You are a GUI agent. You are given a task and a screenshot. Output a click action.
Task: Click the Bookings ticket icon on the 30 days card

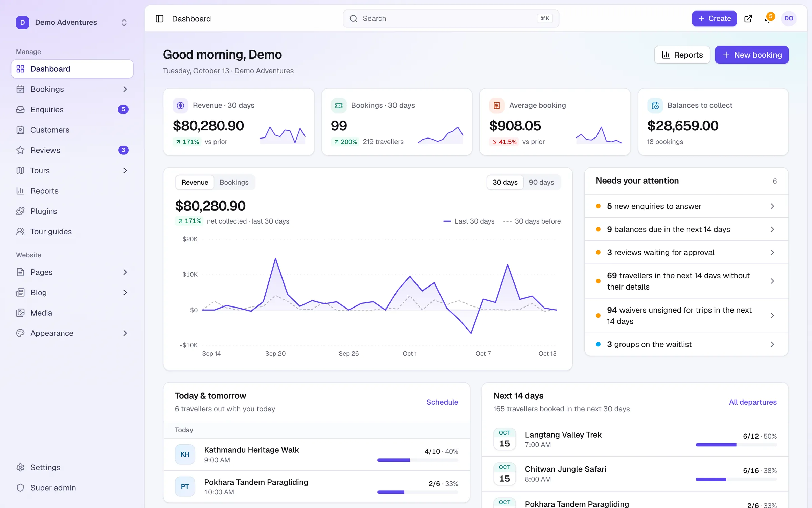click(x=339, y=105)
